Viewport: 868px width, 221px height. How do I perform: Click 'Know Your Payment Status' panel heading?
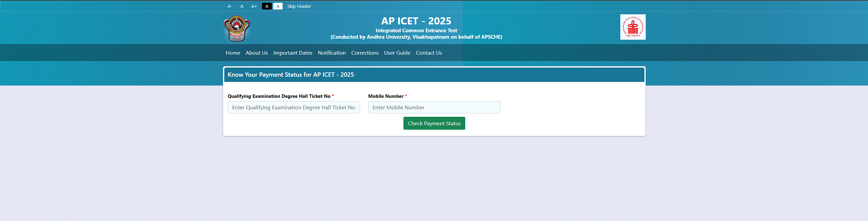291,75
